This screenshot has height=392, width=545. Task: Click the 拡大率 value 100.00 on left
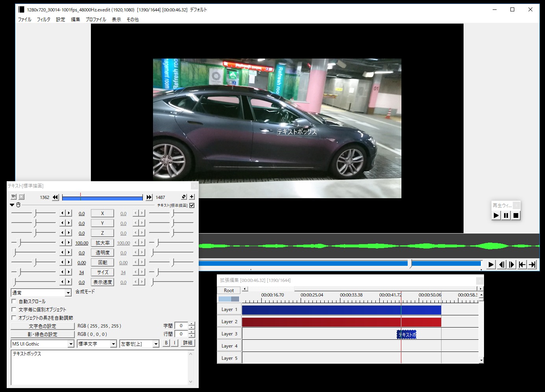[81, 243]
